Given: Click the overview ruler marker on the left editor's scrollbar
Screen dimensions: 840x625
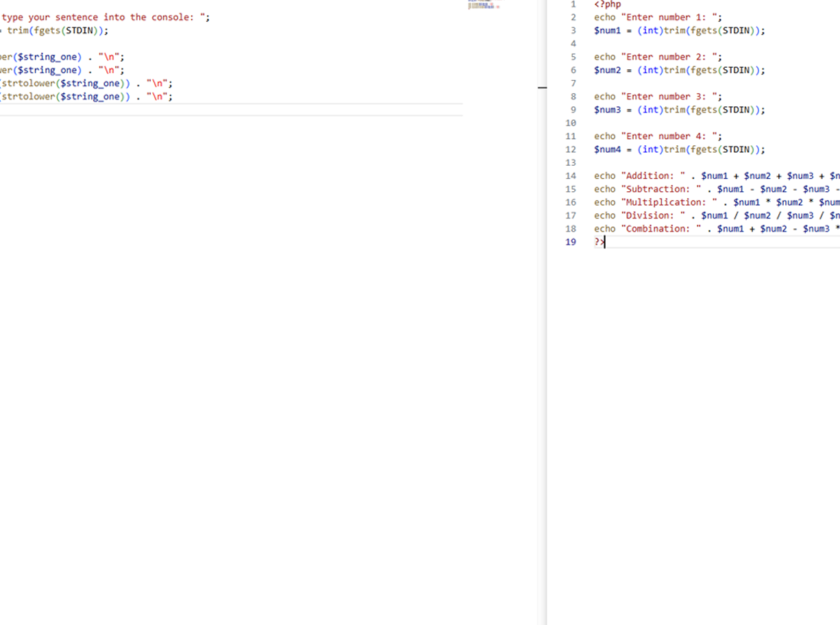Looking at the screenshot, I should click(542, 88).
